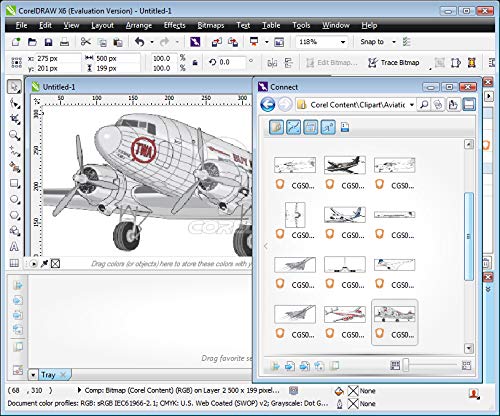500x416 pixels.
Task: Toggle Bitmaps filter in Connect
Action: (x=310, y=127)
